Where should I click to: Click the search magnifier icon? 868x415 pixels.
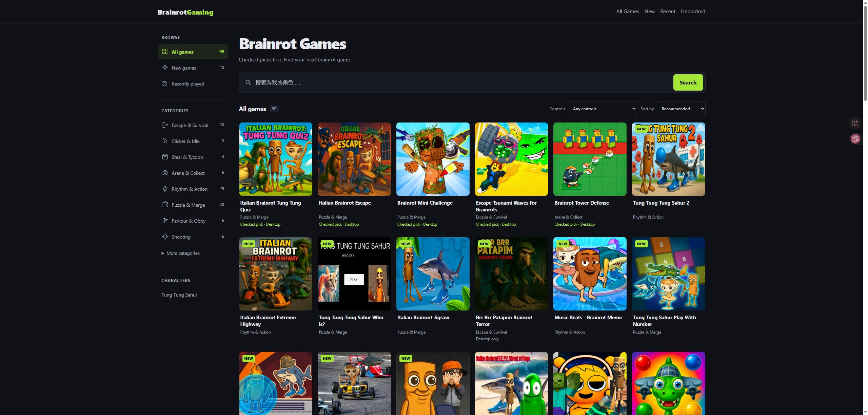248,82
